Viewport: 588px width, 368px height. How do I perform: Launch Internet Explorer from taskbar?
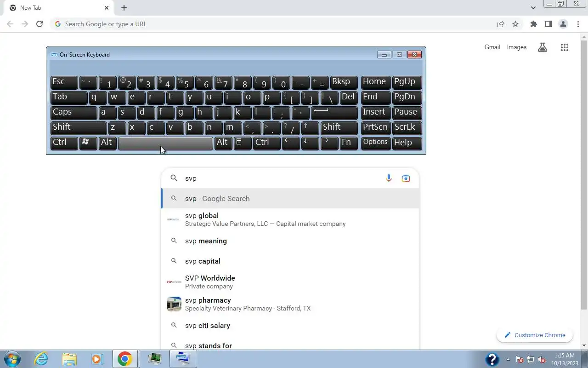click(41, 359)
